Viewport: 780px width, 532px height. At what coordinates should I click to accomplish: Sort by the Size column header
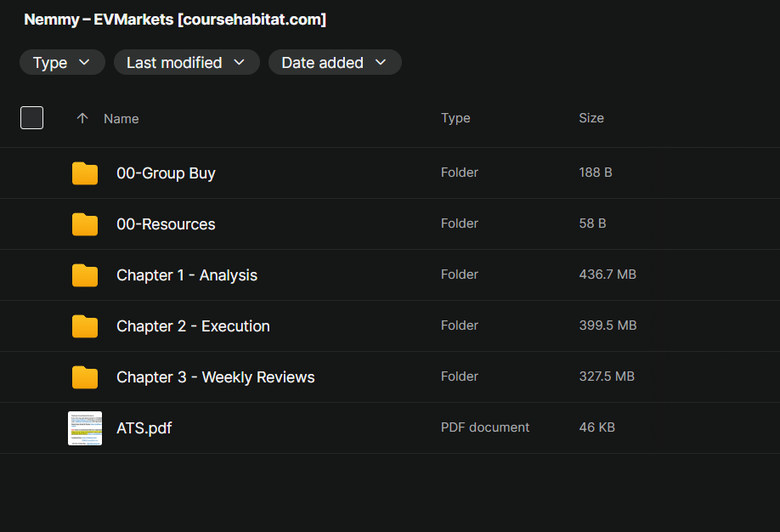point(591,118)
